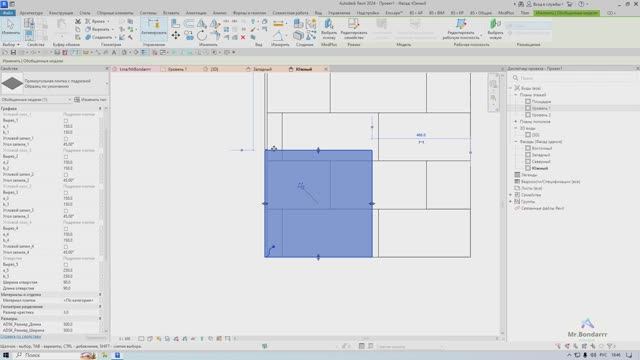Open the Справка по свойствам link
Image resolution: width=640 pixels, height=360 pixels.
tap(21, 337)
